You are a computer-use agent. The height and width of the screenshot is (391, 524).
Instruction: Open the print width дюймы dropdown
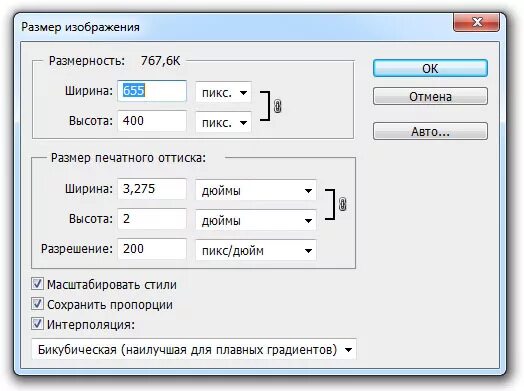256,190
